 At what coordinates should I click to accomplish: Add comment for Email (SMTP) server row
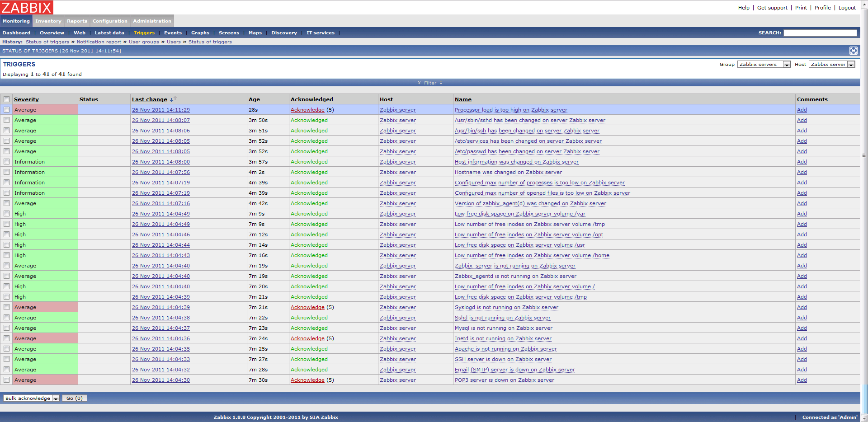(802, 370)
